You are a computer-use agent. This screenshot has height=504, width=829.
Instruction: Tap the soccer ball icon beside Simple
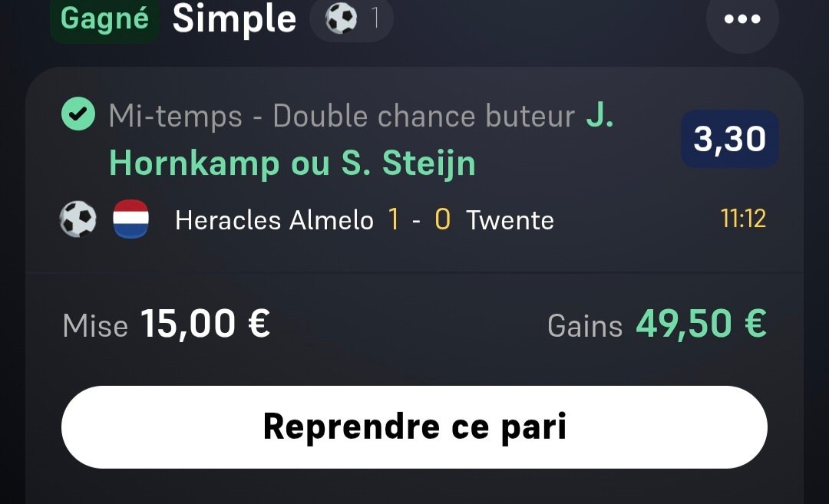coord(341,18)
